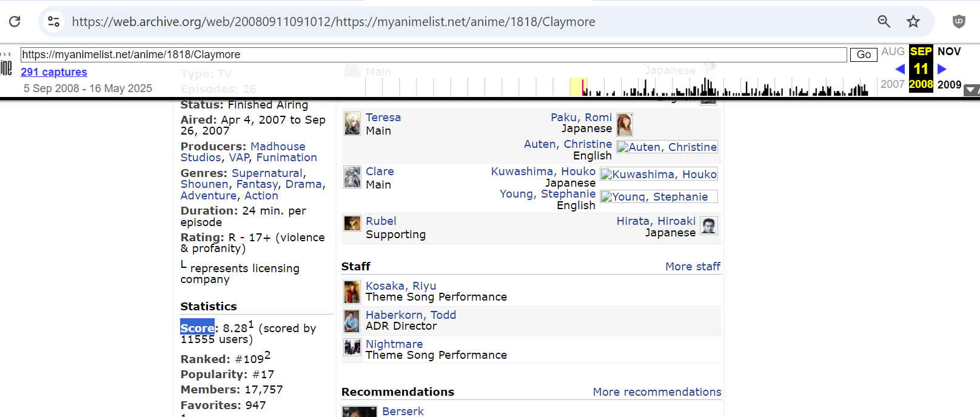This screenshot has width=980, height=417.
Task: Open the zoom magnifier icon in address bar
Action: click(884, 22)
